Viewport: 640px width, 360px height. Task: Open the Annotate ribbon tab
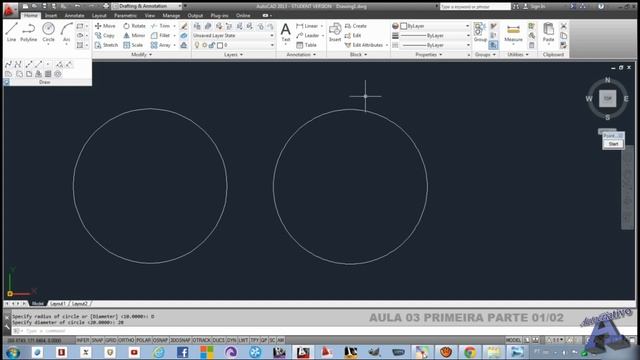75,16
